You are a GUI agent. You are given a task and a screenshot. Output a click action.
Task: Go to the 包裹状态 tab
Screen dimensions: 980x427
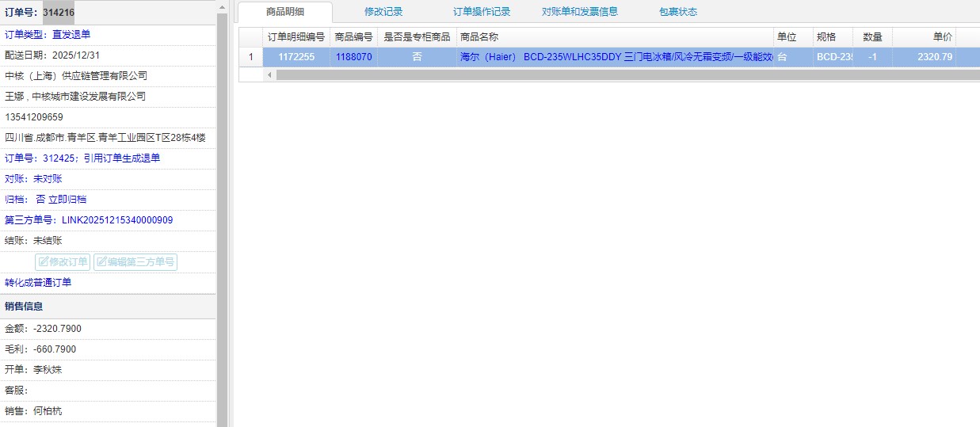677,12
